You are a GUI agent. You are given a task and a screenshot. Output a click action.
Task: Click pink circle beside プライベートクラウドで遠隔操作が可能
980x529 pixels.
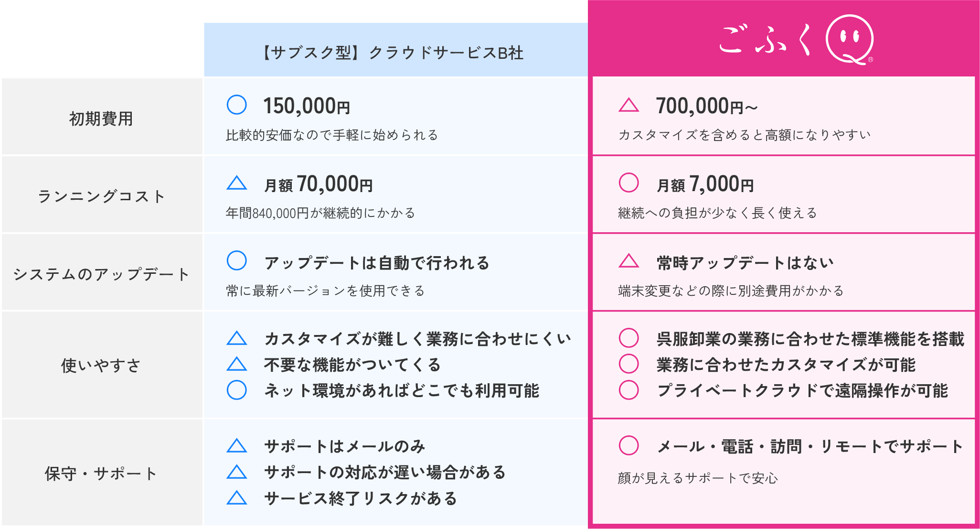[x=628, y=390]
